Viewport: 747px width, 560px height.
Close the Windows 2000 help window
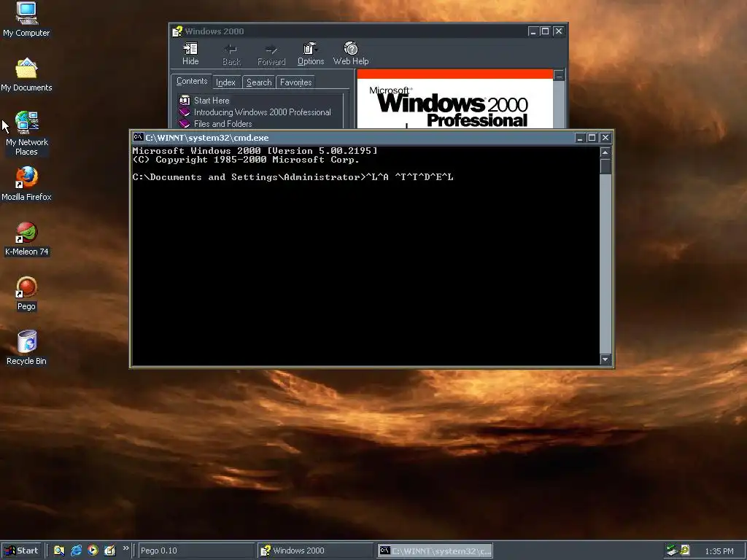[558, 31]
